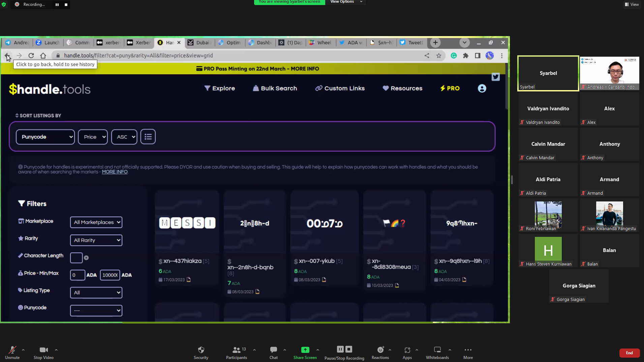Screen dimensions: 644x362
Task: Open the MESSI handle card thumbnail
Action: coord(187,223)
